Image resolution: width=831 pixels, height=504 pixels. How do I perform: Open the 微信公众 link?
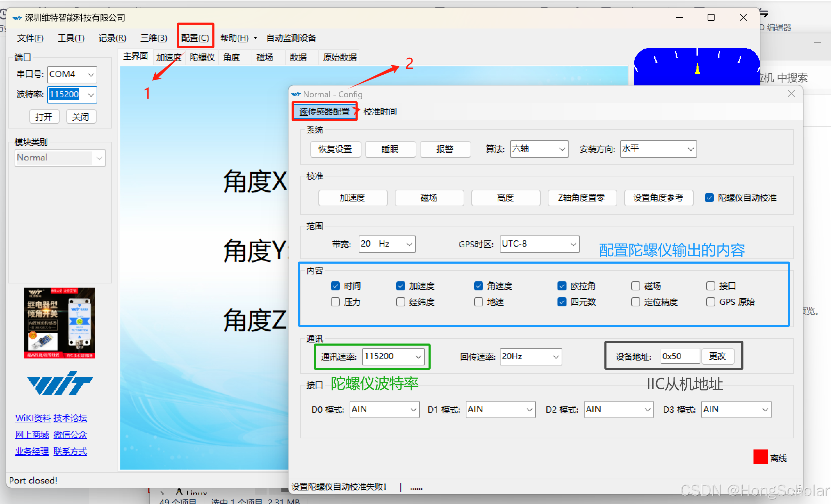70,435
